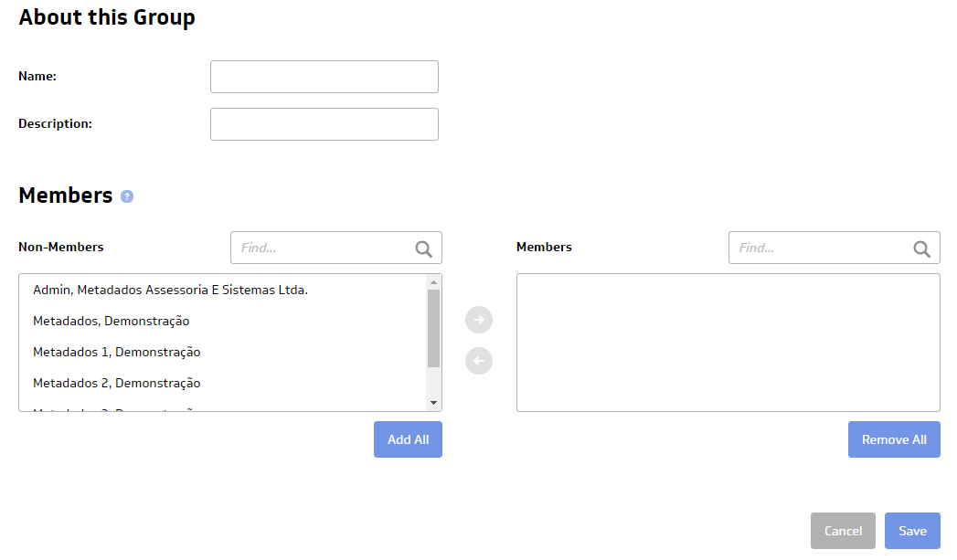Save the new group
Screen dimensions: 957x560
pos(912,531)
